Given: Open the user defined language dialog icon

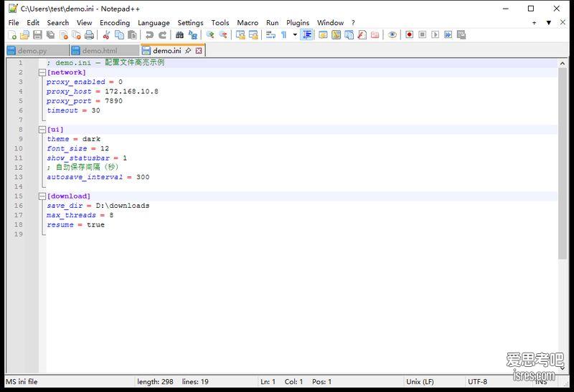Looking at the screenshot, I should (x=323, y=35).
